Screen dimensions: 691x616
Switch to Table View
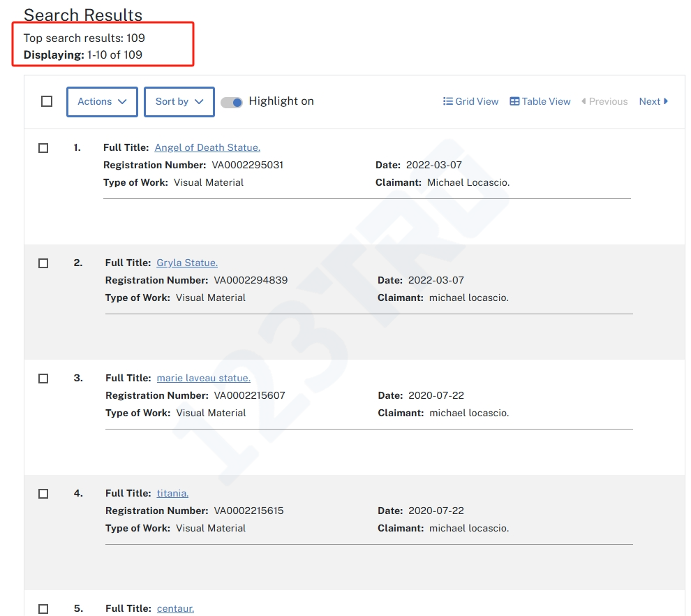[x=540, y=101]
